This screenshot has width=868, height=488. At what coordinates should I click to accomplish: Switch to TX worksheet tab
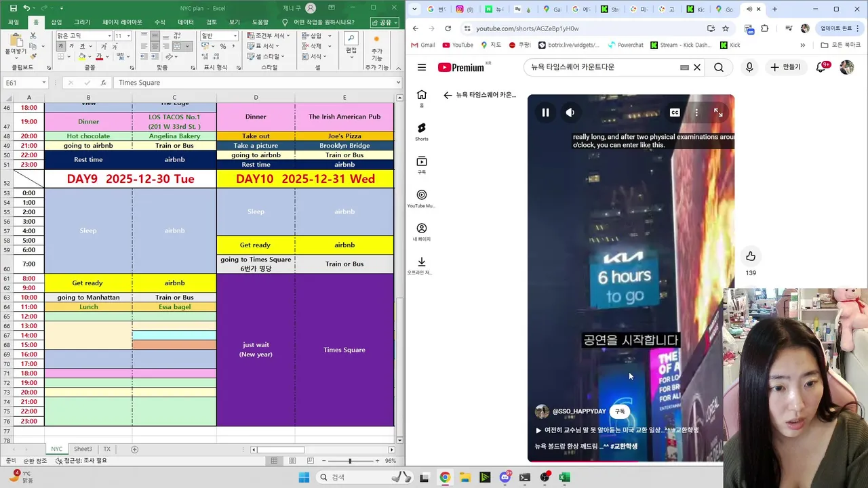pyautogui.click(x=106, y=449)
